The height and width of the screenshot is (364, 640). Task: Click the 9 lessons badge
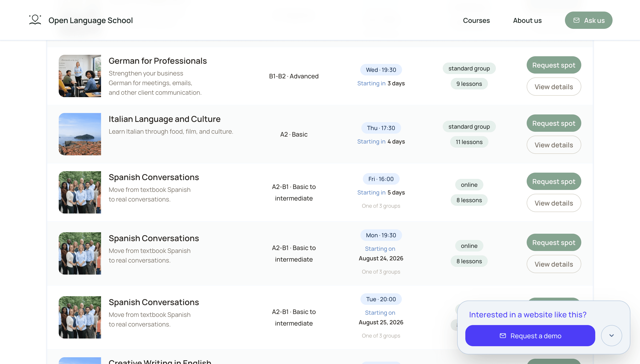(x=469, y=84)
